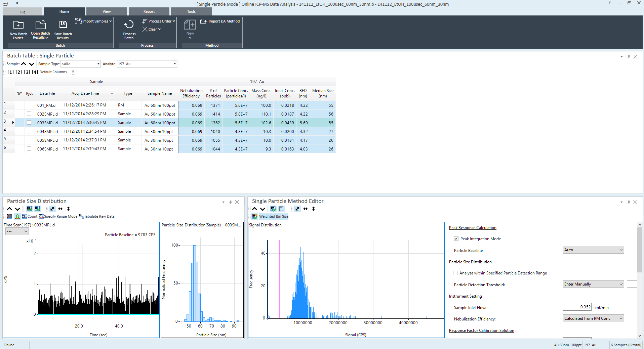Check reject box for 002SMPL.d
The image size is (644, 349).
click(29, 114)
